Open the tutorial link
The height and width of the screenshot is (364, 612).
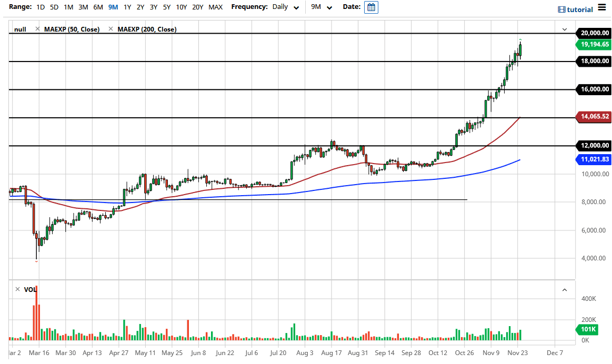(x=578, y=9)
